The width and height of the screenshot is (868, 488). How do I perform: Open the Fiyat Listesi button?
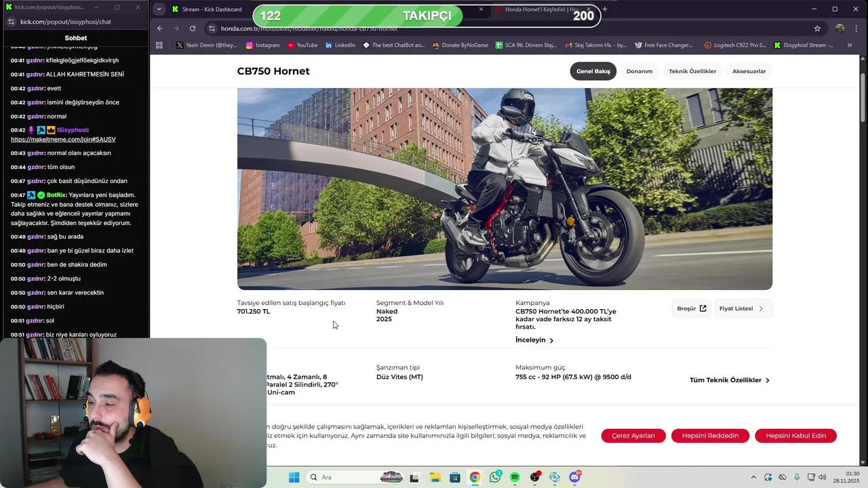743,308
